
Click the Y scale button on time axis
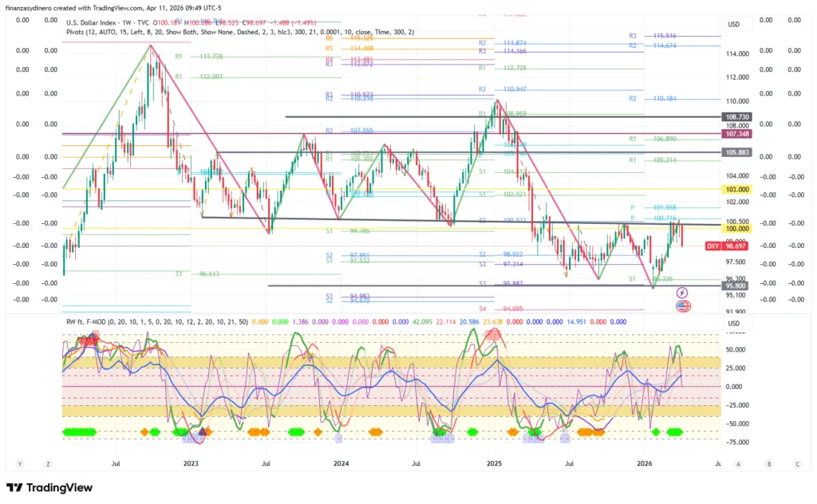pos(20,463)
